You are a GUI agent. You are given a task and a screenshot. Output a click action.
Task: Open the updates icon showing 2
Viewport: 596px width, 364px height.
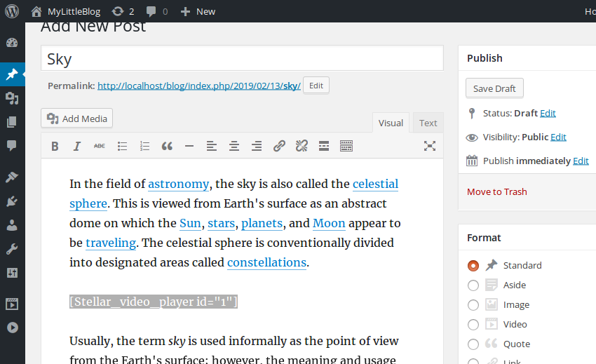(123, 11)
